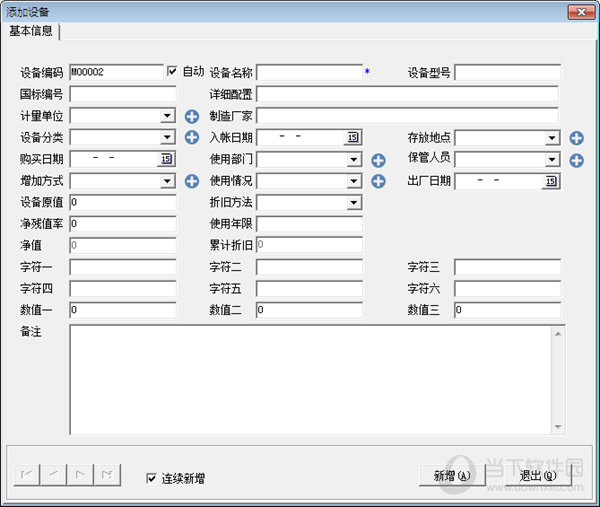Viewport: 600px width, 507px height.
Task: Focus the 国标编号 input field
Action: pos(123,94)
